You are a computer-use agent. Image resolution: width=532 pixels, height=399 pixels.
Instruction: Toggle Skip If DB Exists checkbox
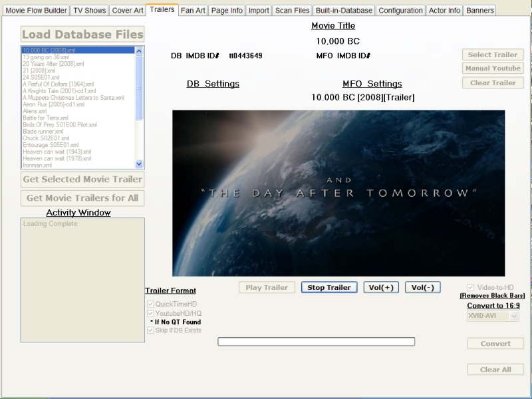click(150, 330)
